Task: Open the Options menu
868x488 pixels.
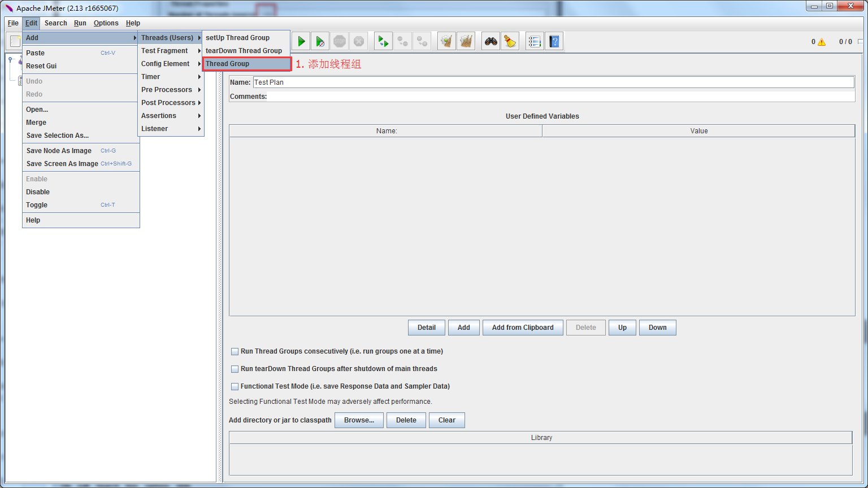Action: 106,23
